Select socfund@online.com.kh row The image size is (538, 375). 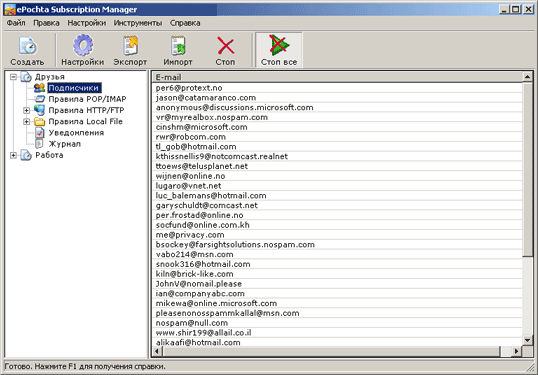(x=338, y=225)
